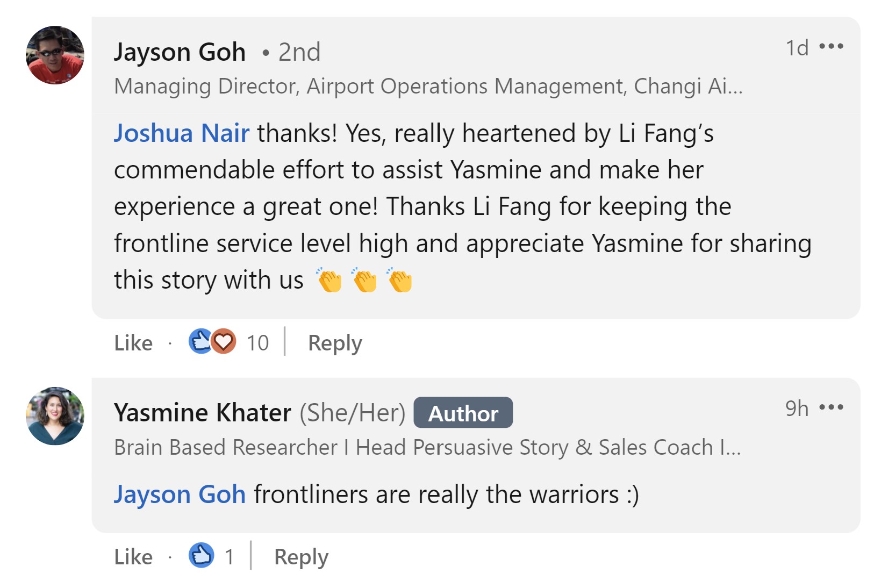Open options menu on Jayson Goh's comment

(831, 47)
